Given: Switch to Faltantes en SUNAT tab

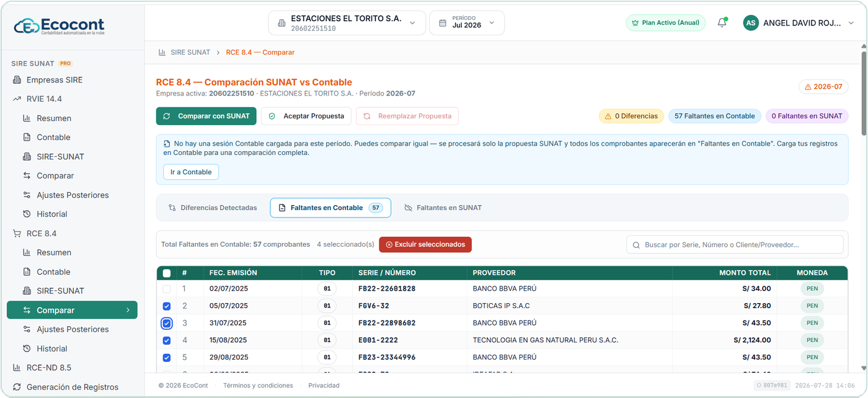Looking at the screenshot, I should pyautogui.click(x=443, y=208).
